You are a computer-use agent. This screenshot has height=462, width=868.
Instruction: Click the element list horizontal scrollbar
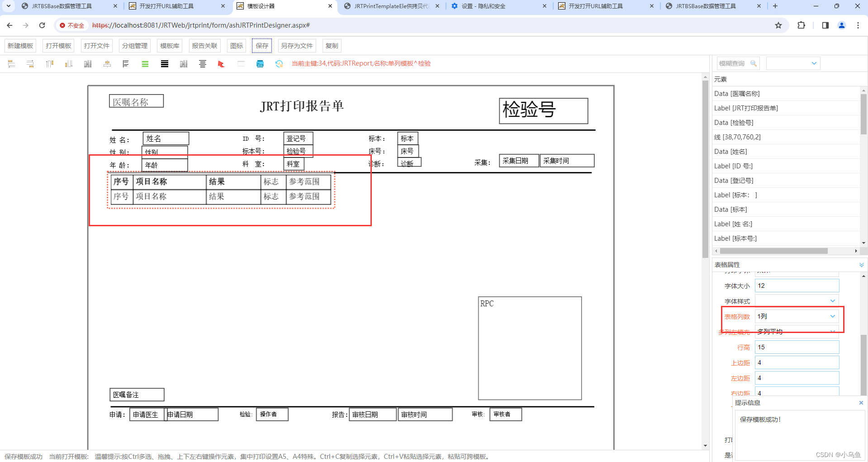773,251
